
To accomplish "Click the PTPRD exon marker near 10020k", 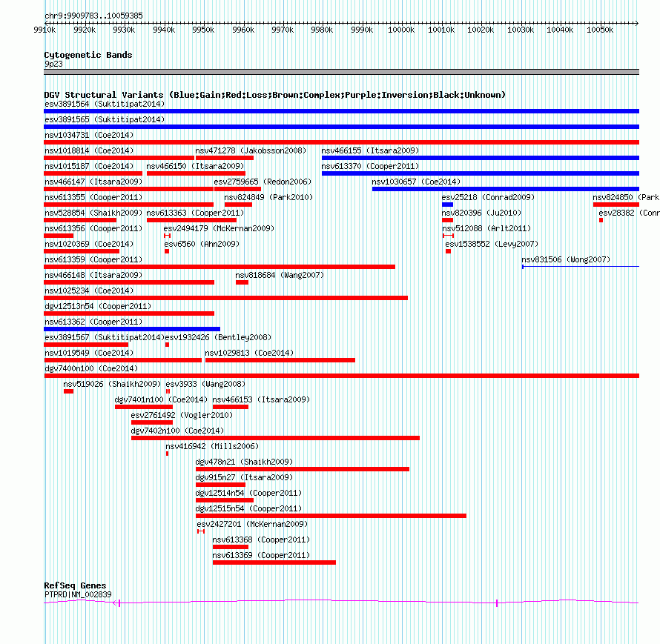I will (497, 603).
